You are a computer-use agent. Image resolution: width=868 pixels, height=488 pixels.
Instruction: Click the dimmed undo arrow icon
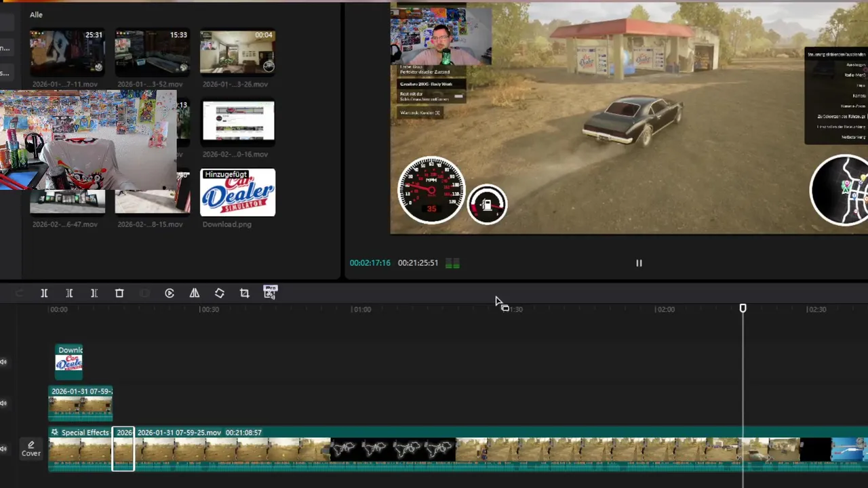point(19,293)
